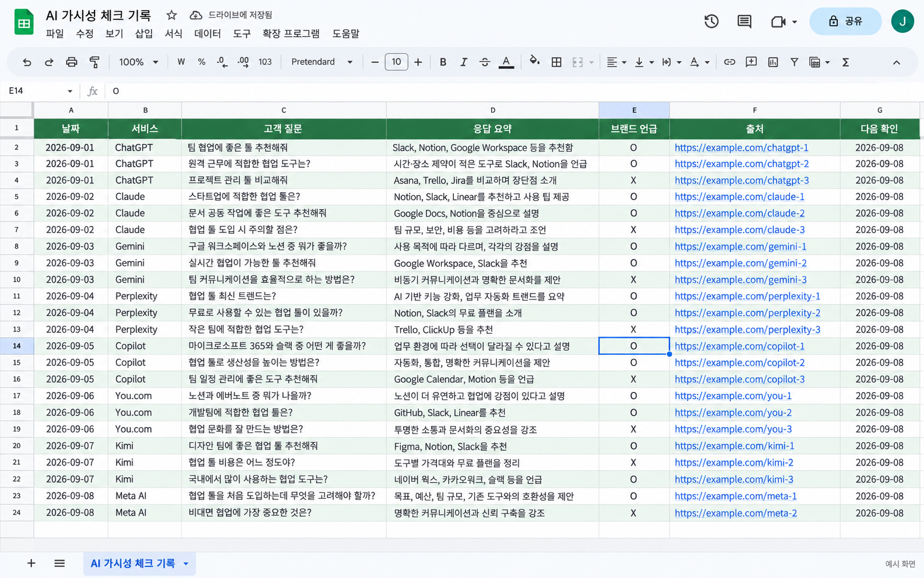Format as currency with won icon
Screen dimensions: 924x578
tap(181, 62)
